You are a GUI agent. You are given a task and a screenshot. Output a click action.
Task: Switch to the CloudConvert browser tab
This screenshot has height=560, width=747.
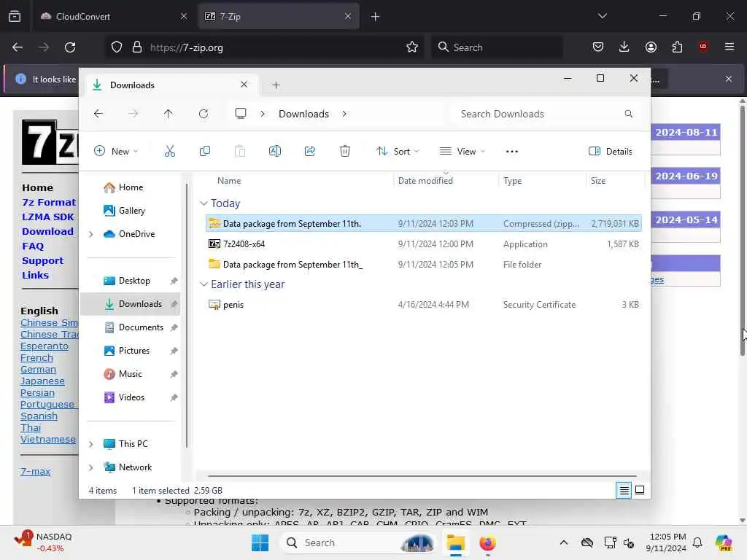pos(114,16)
